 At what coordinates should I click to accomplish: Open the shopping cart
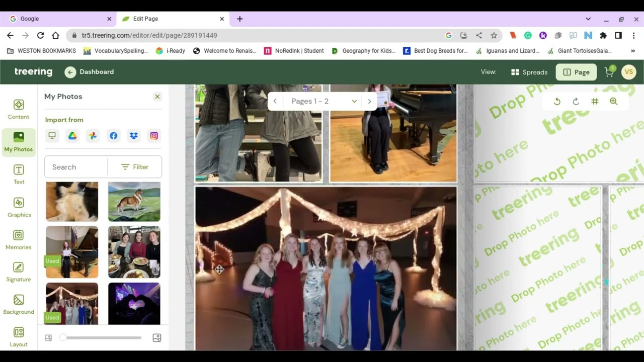tap(609, 72)
